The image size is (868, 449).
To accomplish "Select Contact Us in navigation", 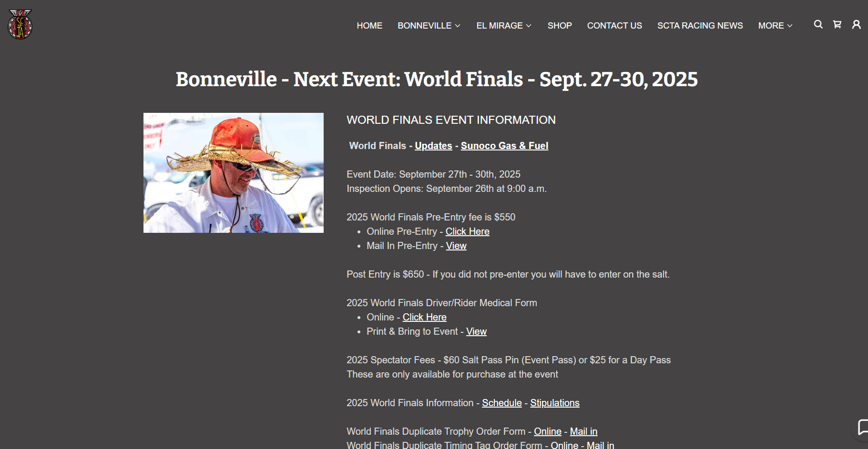I will 614,26.
